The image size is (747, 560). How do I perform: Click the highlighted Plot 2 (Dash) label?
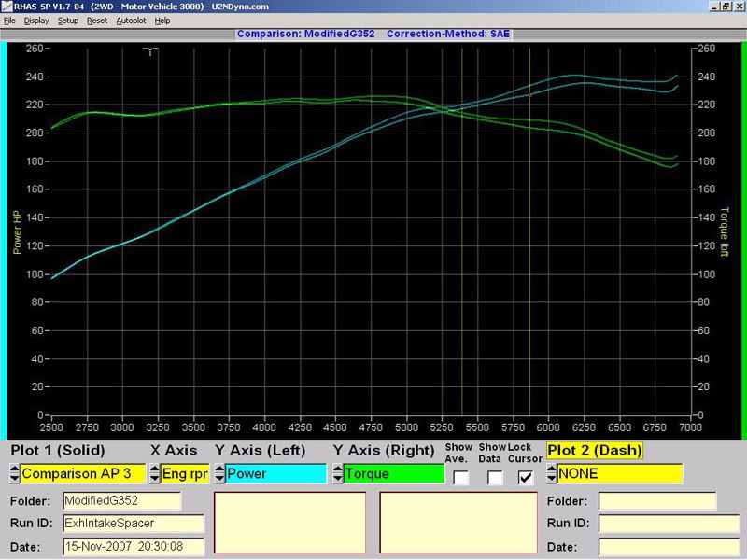pos(594,451)
